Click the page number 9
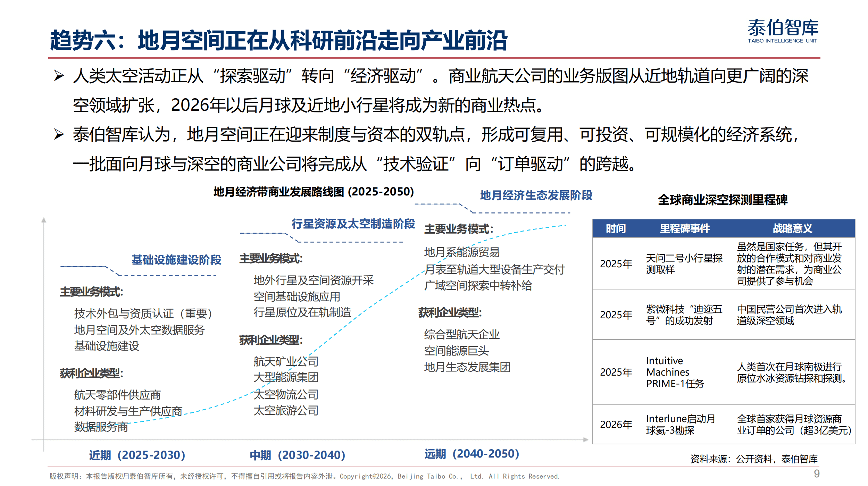Viewport: 868px width, 486px height. pyautogui.click(x=817, y=474)
